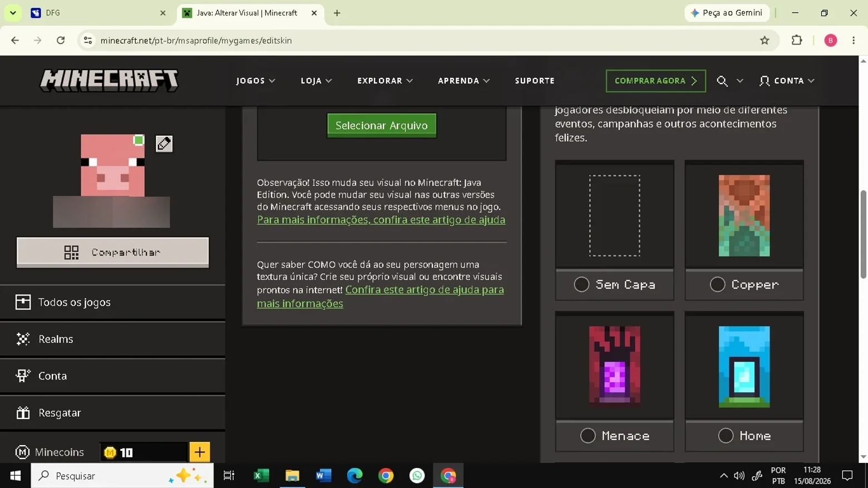Click the browser address bar URL
The width and height of the screenshot is (868, 488).
click(x=196, y=41)
